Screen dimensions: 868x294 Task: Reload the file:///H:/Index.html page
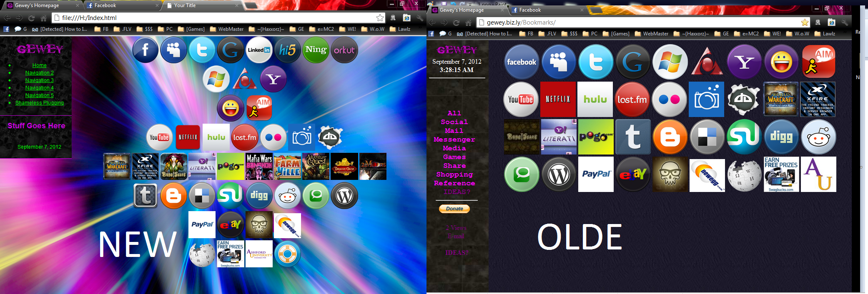click(31, 18)
